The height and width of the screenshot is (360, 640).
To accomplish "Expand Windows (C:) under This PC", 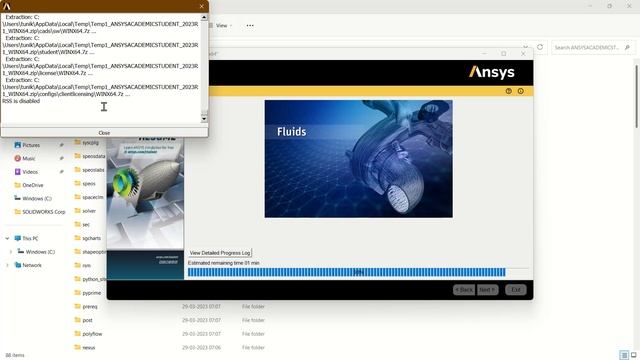I will tap(11, 252).
